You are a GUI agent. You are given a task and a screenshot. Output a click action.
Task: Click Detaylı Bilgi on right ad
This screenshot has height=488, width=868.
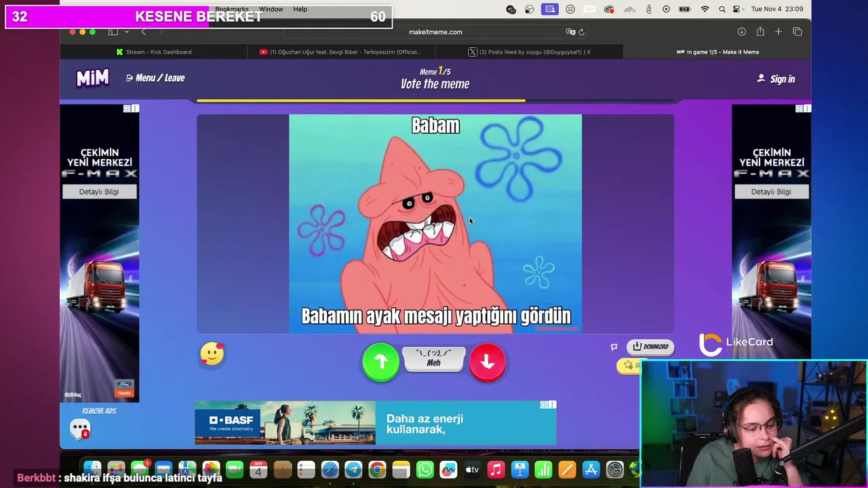(x=771, y=192)
